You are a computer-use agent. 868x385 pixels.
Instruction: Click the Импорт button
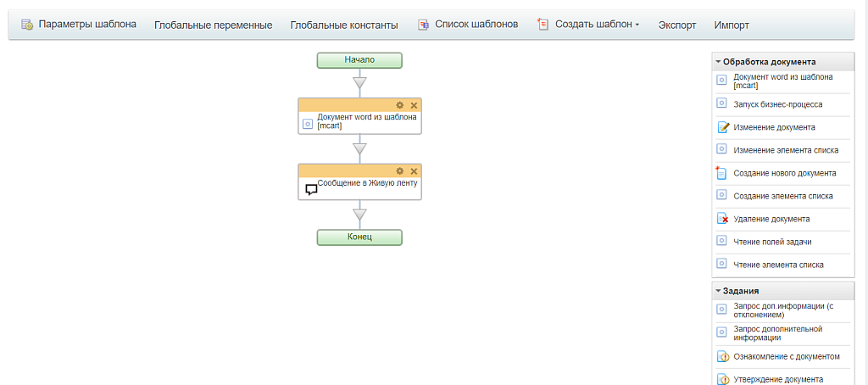pyautogui.click(x=732, y=25)
